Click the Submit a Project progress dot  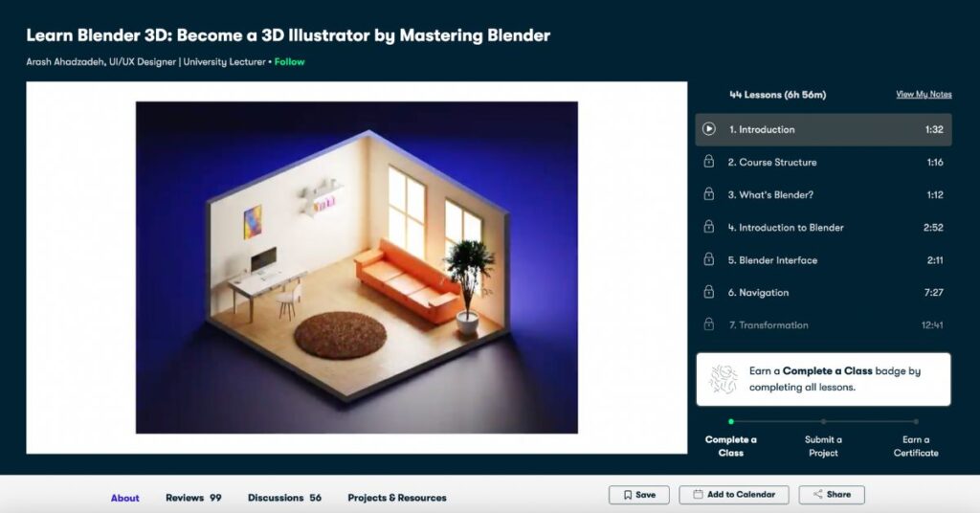[x=823, y=422]
